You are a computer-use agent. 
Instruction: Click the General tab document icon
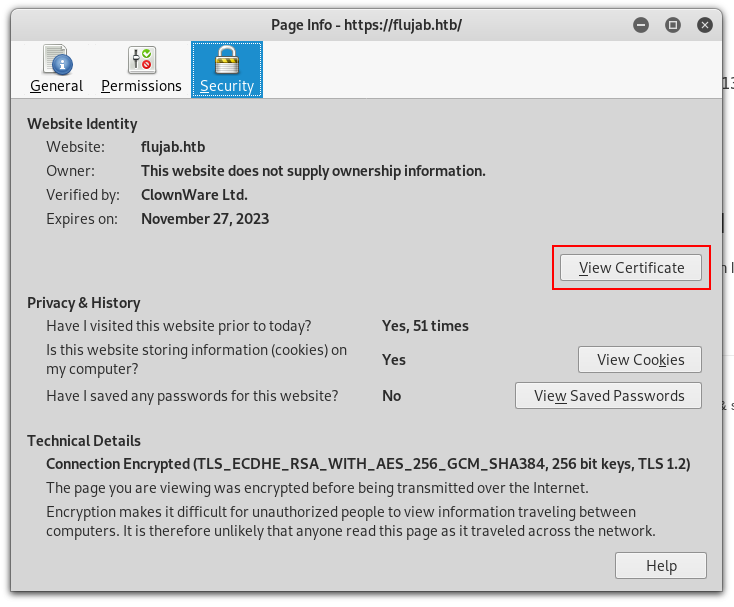pos(56,59)
